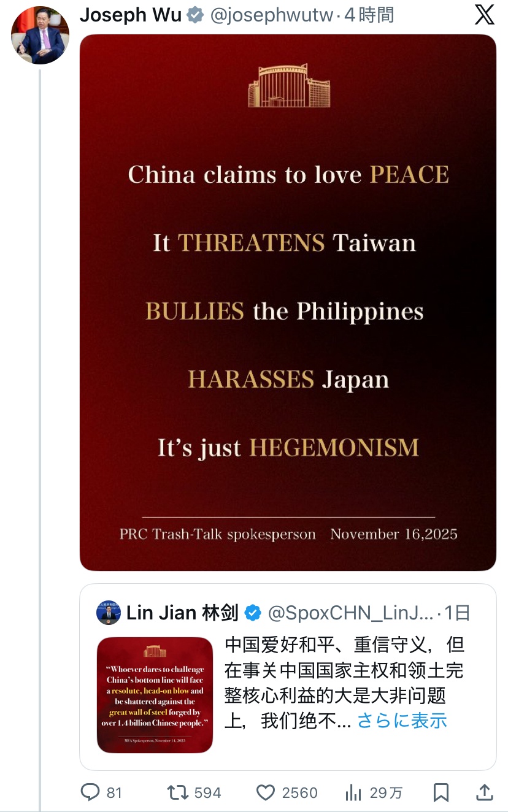Click Joseph Wu's blue verified badge
Viewport: 508px width, 812px height.
195,15
